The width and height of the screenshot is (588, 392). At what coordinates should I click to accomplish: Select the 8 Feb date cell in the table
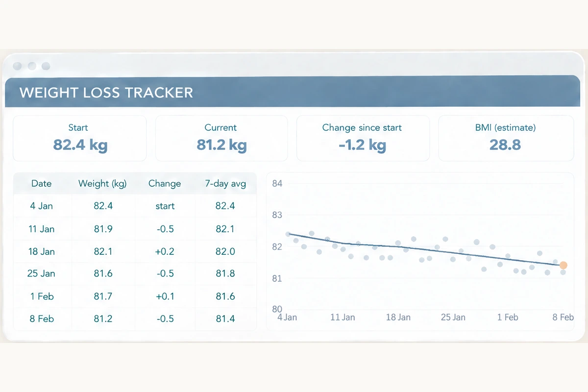(41, 318)
